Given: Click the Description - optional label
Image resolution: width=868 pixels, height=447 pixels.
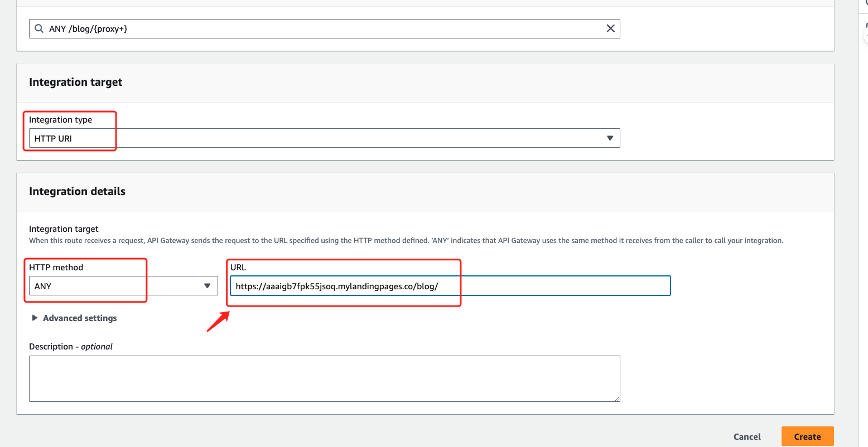Looking at the screenshot, I should (x=71, y=347).
